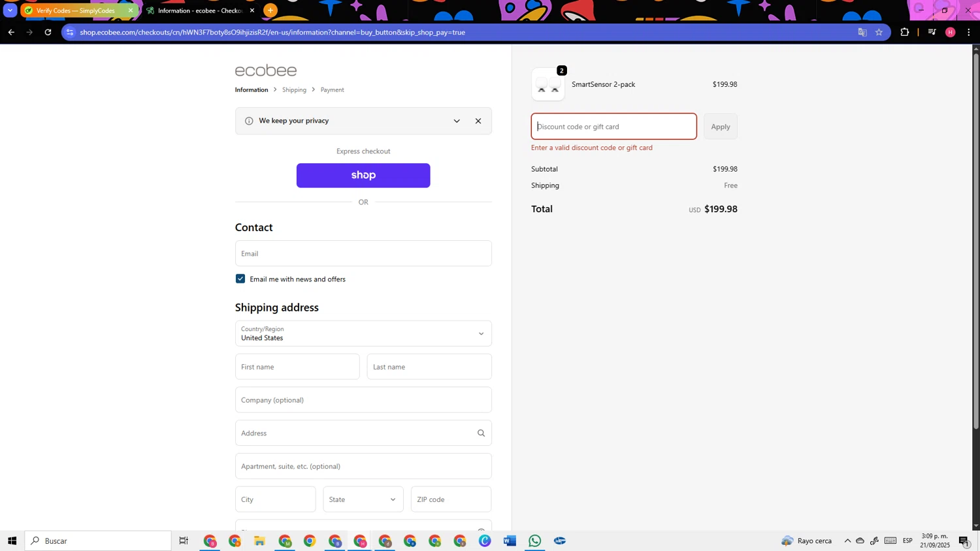Click the Address input field
Image resolution: width=980 pixels, height=551 pixels.
363,433
